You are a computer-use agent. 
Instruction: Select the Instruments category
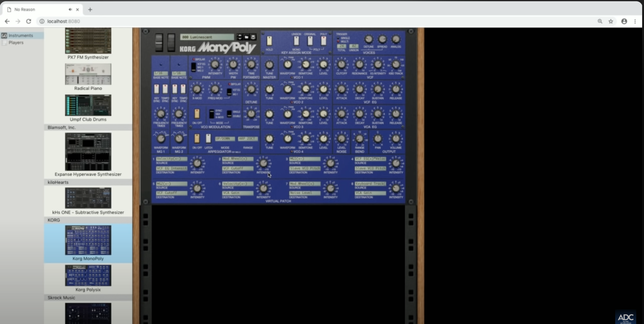pos(22,36)
